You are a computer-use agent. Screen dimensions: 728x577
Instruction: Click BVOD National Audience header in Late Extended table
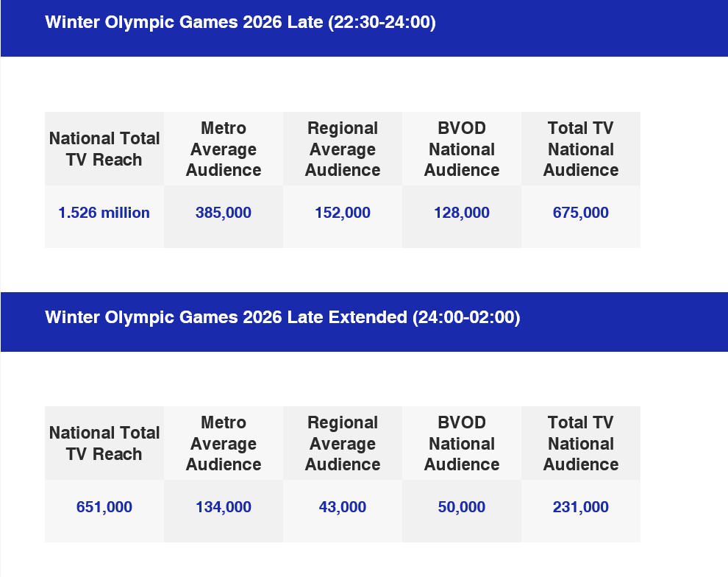tap(462, 444)
